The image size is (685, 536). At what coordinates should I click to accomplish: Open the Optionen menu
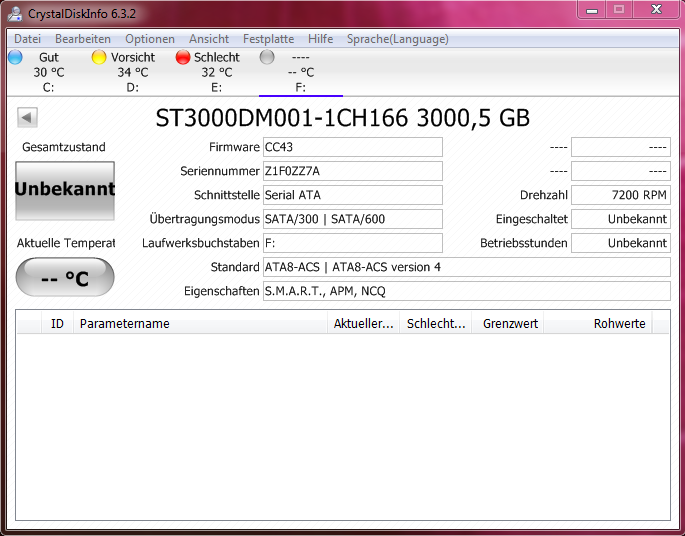click(x=150, y=39)
